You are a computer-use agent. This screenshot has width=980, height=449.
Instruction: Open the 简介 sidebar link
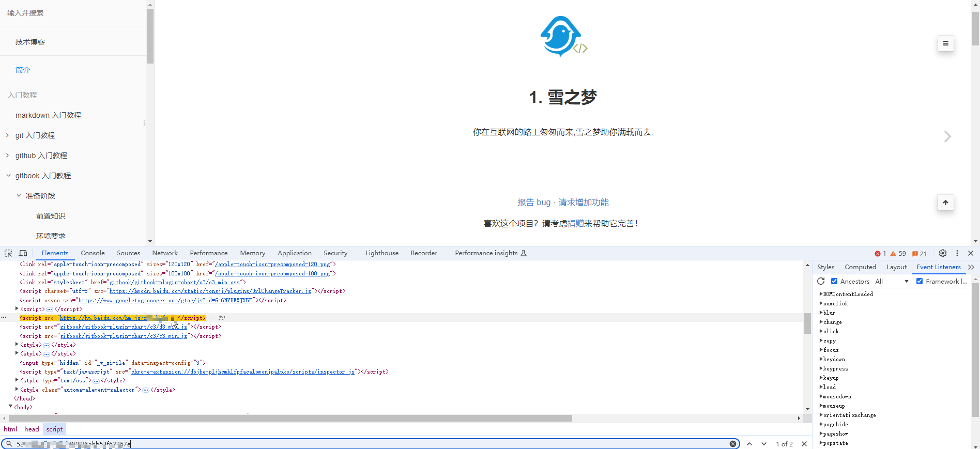click(x=23, y=70)
